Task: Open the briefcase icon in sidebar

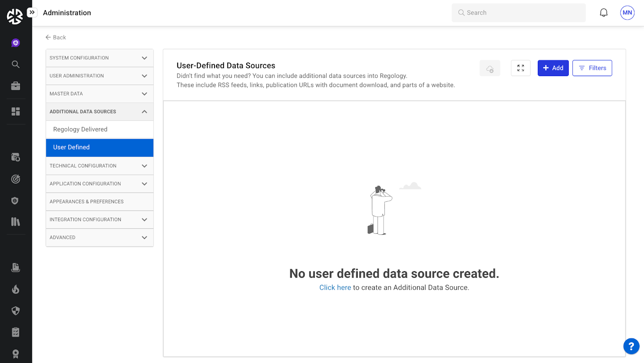Action: [x=16, y=86]
